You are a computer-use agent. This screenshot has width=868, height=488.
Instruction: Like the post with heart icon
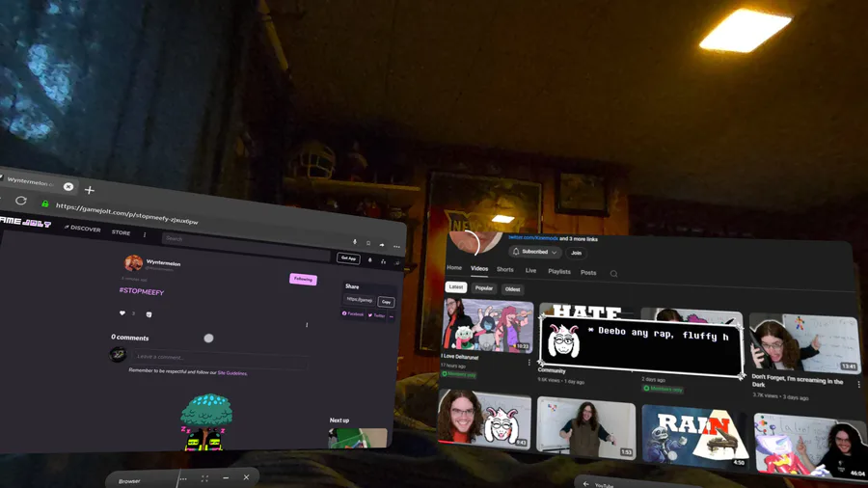122,312
